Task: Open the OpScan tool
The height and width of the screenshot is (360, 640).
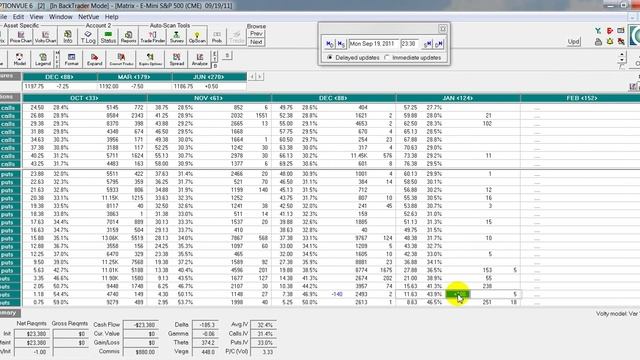Action: click(x=197, y=37)
